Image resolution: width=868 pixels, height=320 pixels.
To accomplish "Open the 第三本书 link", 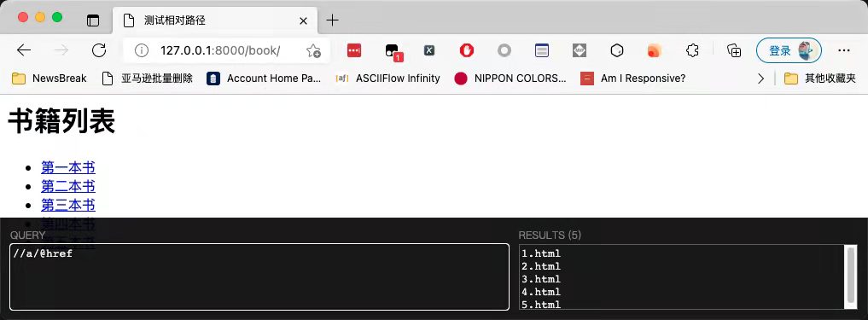I will pyautogui.click(x=68, y=206).
